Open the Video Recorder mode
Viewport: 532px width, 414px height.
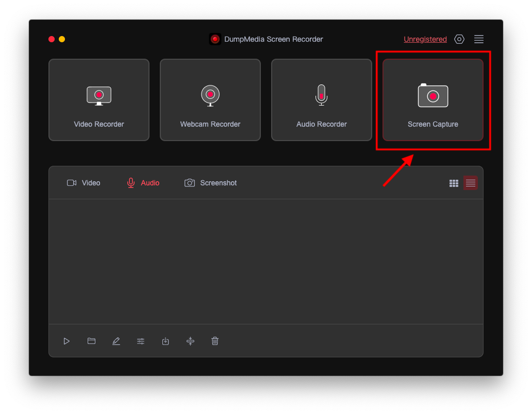coord(99,99)
